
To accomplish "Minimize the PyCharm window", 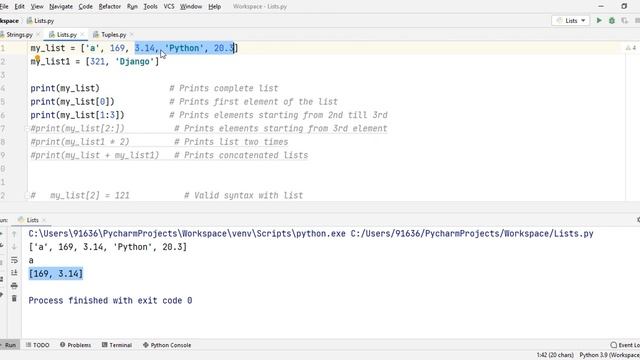I will tap(601, 7).
